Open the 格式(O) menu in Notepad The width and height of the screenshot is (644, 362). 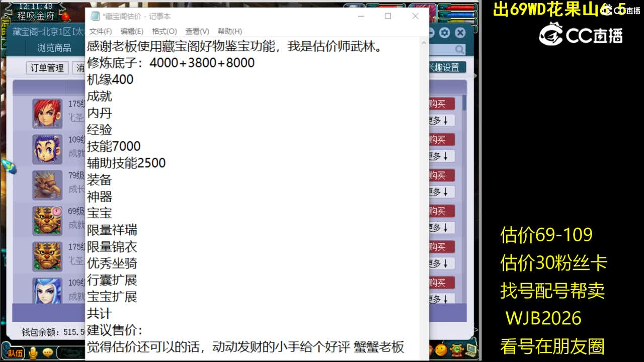(165, 31)
